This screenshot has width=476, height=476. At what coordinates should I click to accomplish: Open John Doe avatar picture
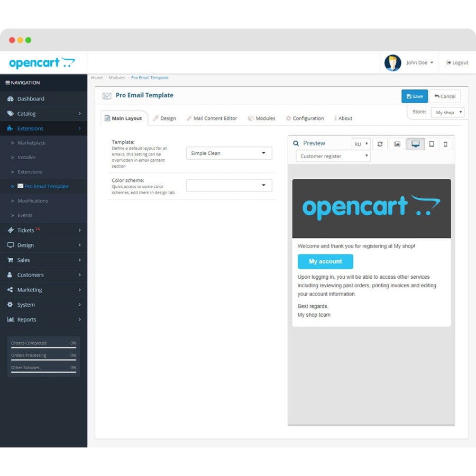coord(392,63)
